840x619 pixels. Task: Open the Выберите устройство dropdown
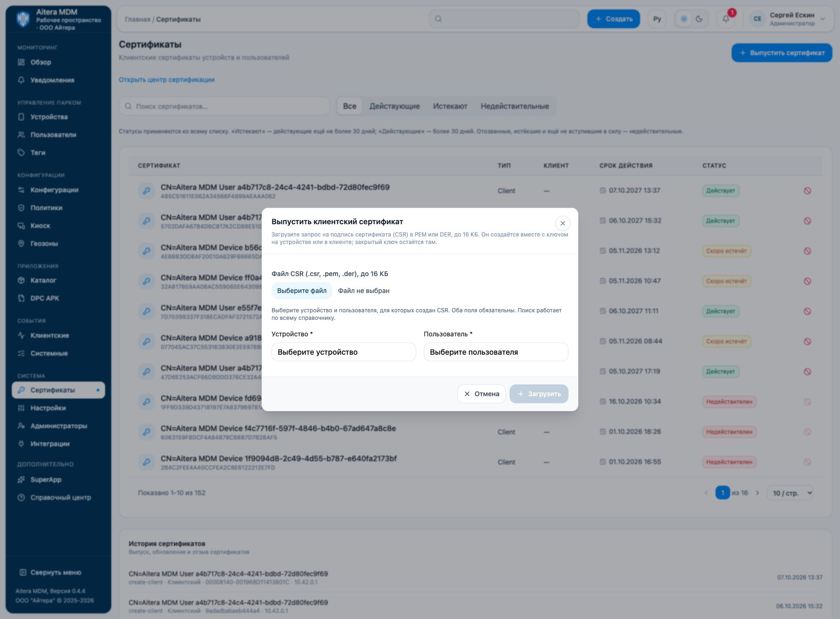coord(344,352)
